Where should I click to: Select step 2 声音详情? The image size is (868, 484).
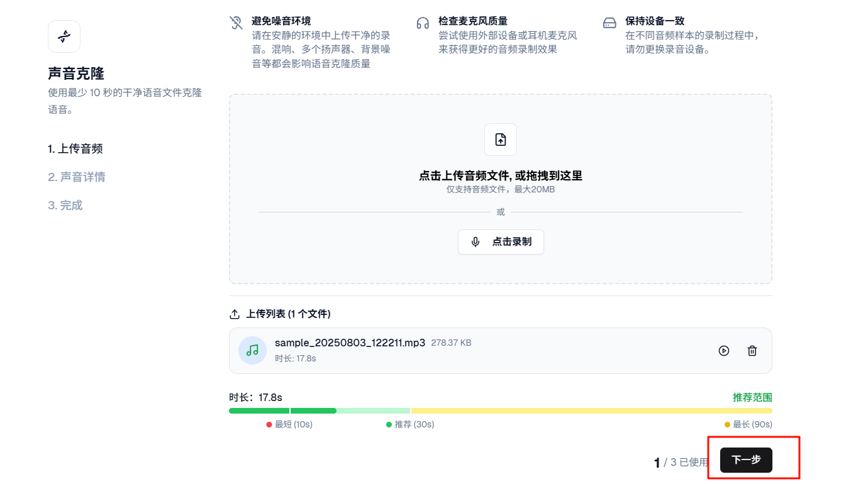(76, 177)
